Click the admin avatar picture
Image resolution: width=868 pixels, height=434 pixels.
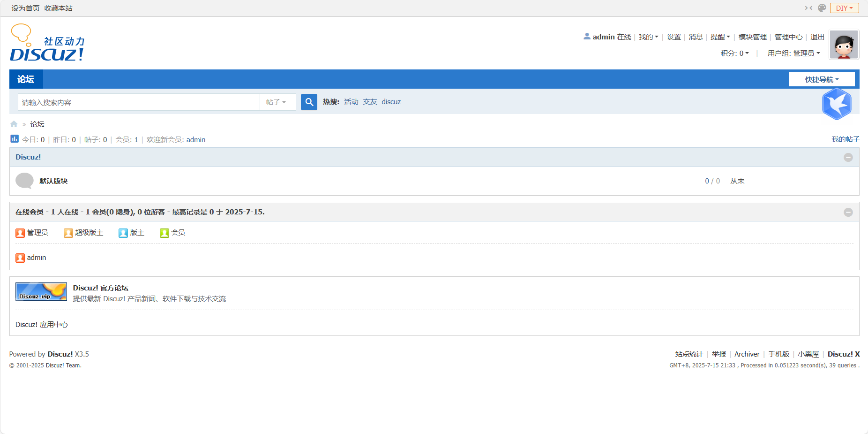click(844, 45)
